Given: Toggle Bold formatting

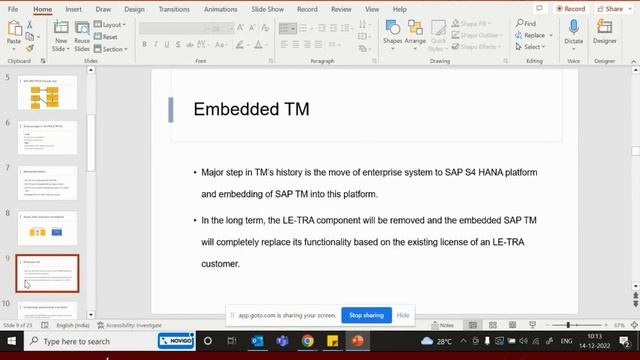Looking at the screenshot, I should pos(144,44).
